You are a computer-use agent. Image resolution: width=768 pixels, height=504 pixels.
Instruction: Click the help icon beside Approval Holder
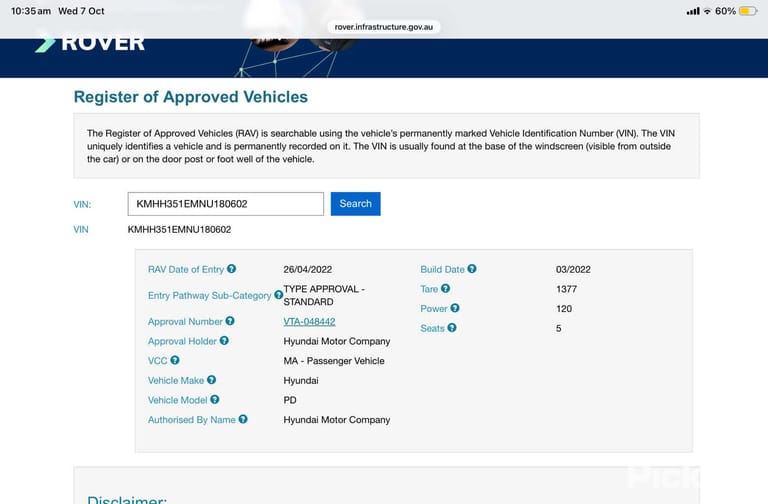(x=224, y=340)
